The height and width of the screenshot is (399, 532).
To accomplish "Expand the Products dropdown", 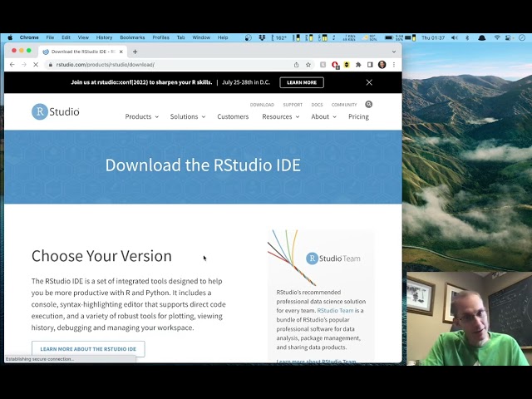I will point(141,116).
